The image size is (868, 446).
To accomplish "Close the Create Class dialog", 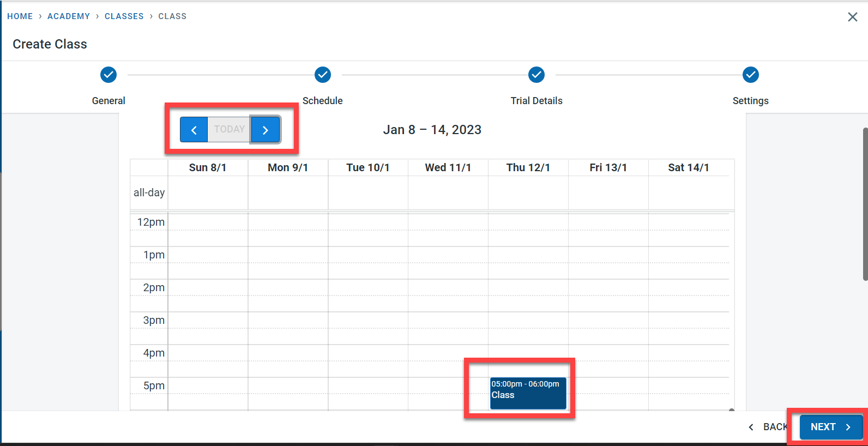I will pyautogui.click(x=852, y=17).
